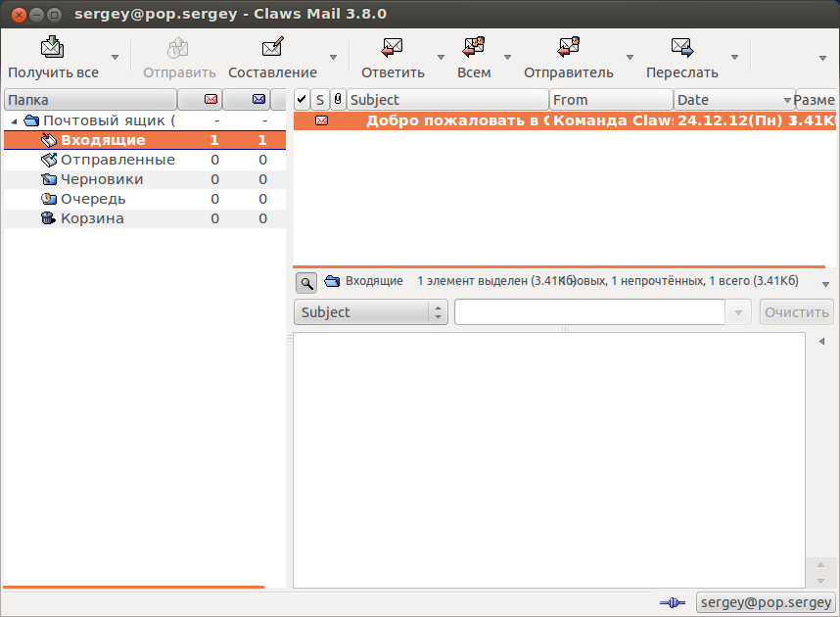
Task: Toggle the quick search magnifier button
Action: [306, 282]
